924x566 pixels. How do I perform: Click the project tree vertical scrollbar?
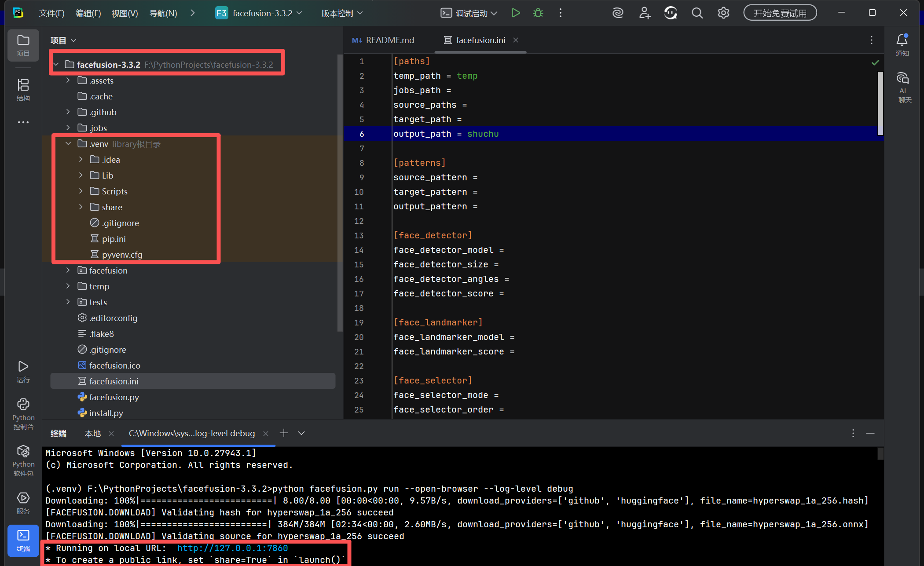[x=339, y=194]
